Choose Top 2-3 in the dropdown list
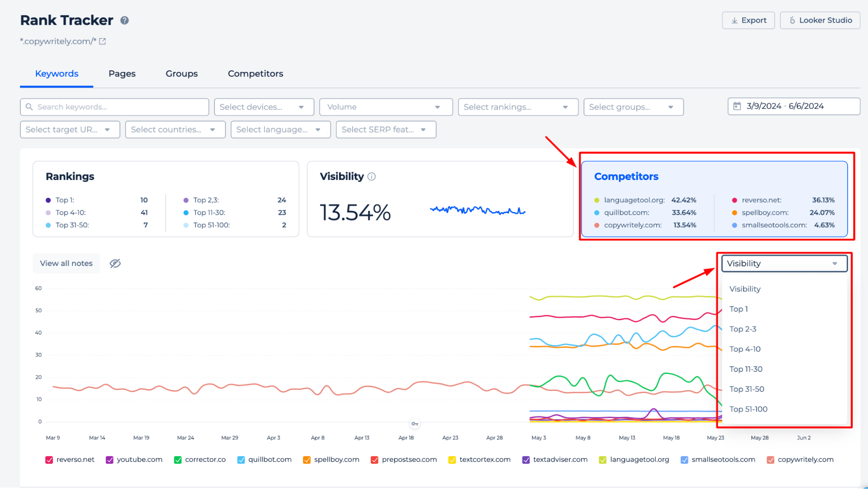 coord(784,329)
